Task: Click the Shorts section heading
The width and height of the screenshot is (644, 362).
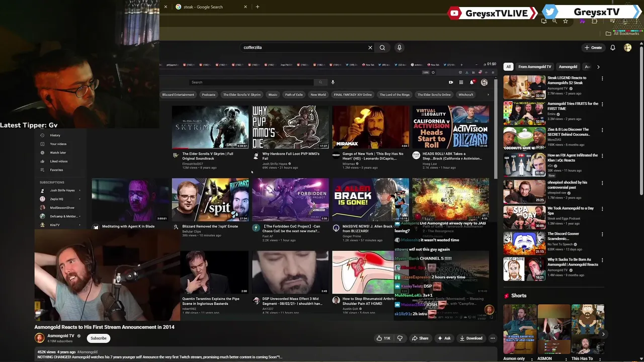Action: coord(519,296)
